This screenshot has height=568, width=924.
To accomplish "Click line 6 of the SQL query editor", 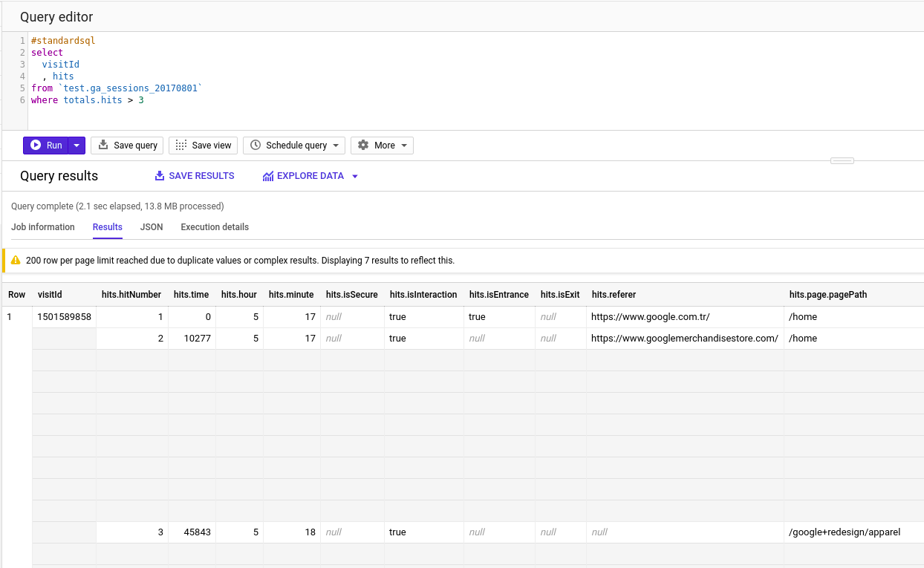I will tap(86, 99).
